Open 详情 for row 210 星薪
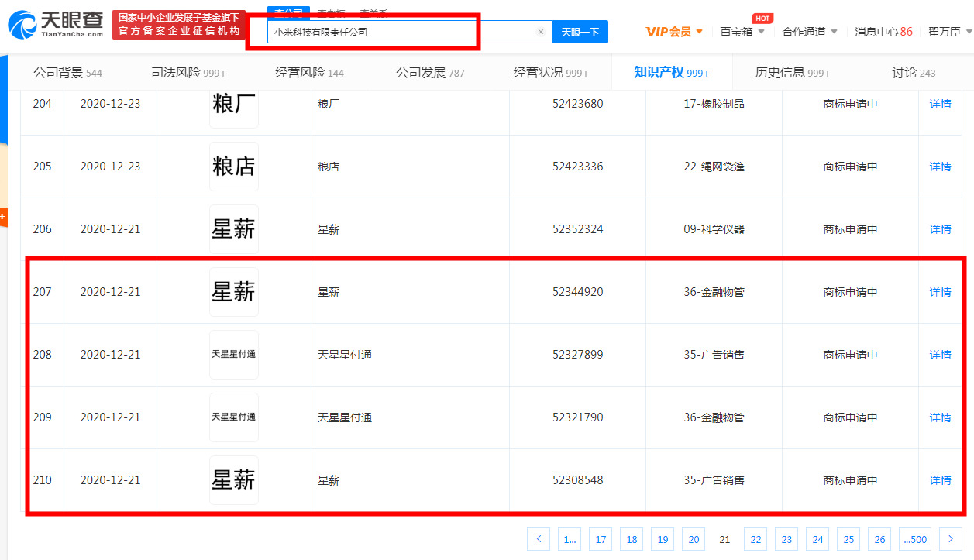The height and width of the screenshot is (560, 974). [x=940, y=480]
